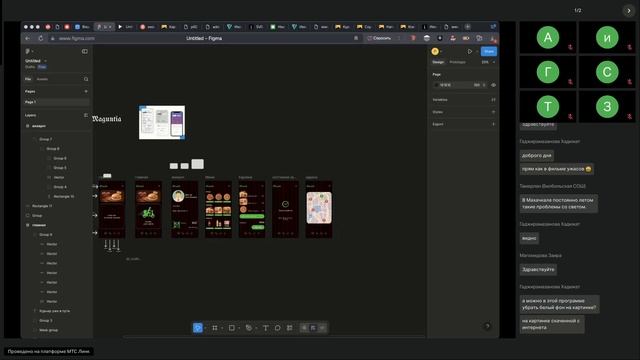
Task: Select the Text tool
Action: point(265,328)
